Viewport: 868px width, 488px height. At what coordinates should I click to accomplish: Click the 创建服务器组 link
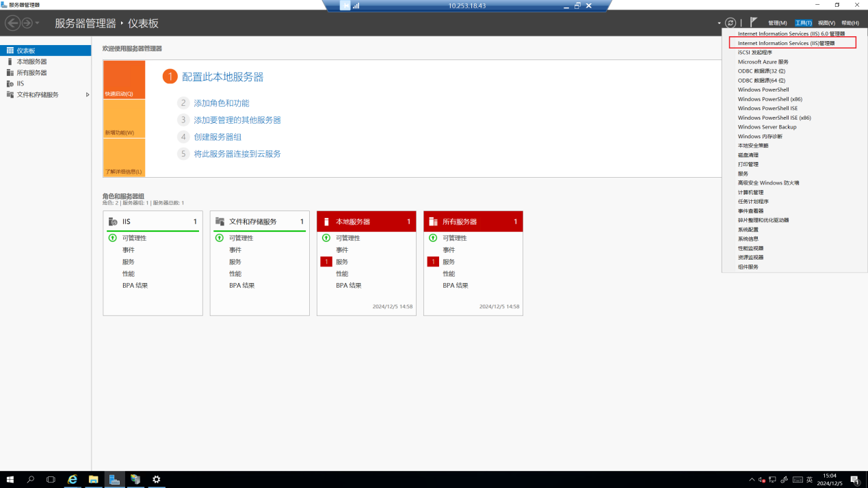218,137
